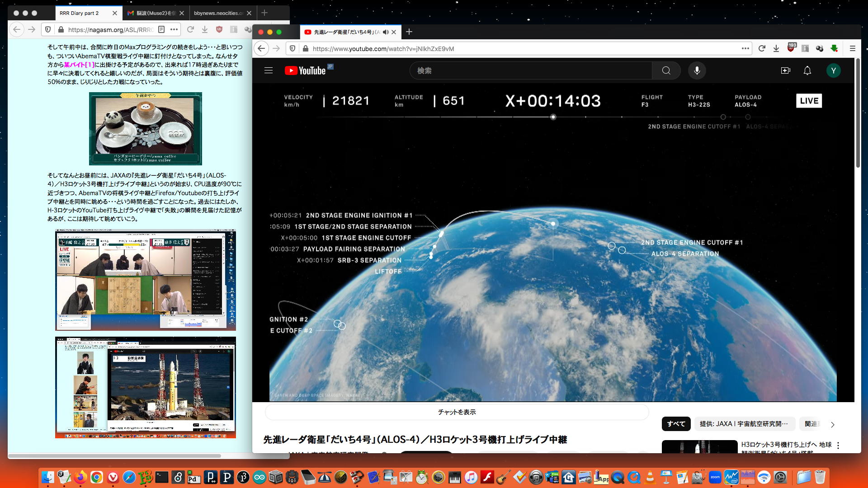This screenshot has height=488, width=868.
Task: Toggle reader view on nagasm page
Action: (x=161, y=29)
